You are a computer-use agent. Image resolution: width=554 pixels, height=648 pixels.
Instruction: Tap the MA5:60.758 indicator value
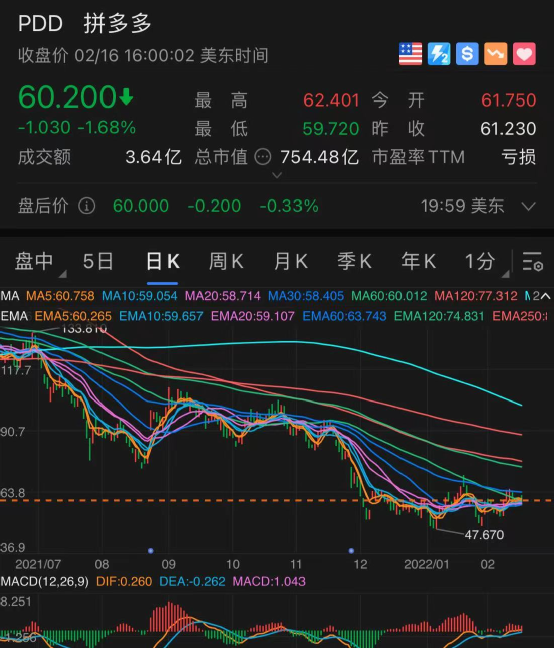pos(60,296)
